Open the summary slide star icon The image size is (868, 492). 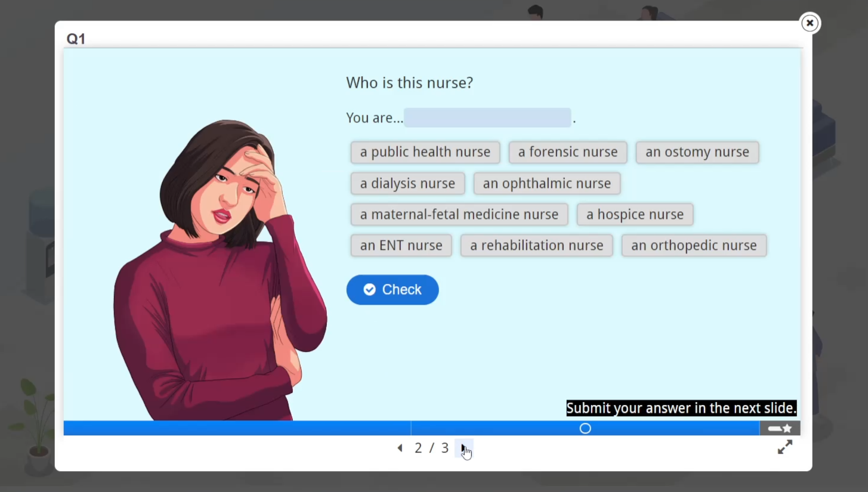780,428
